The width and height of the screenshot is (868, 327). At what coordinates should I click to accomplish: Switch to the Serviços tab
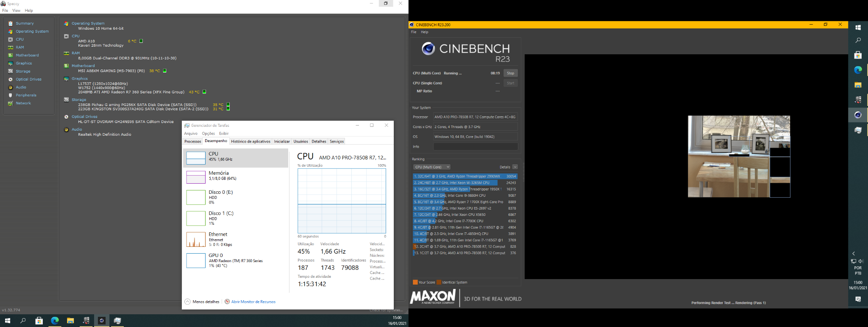click(337, 142)
